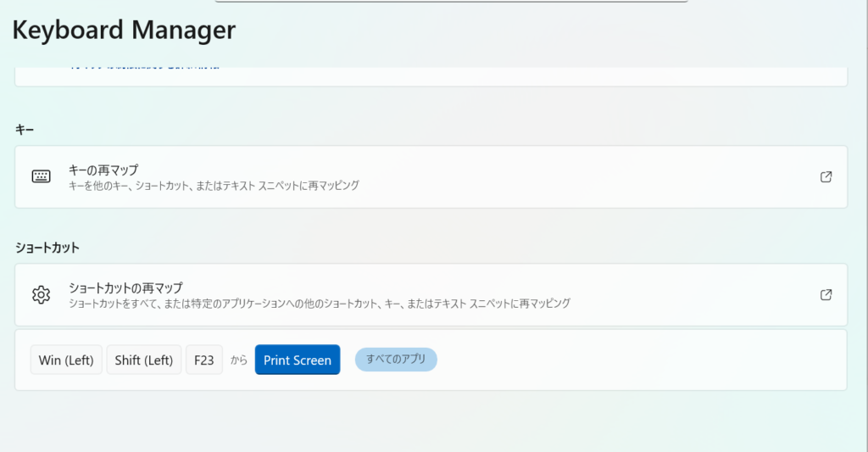Screen dimensions: 868x452
Task: Click the Win (Left) key chip
Action: [x=66, y=360]
